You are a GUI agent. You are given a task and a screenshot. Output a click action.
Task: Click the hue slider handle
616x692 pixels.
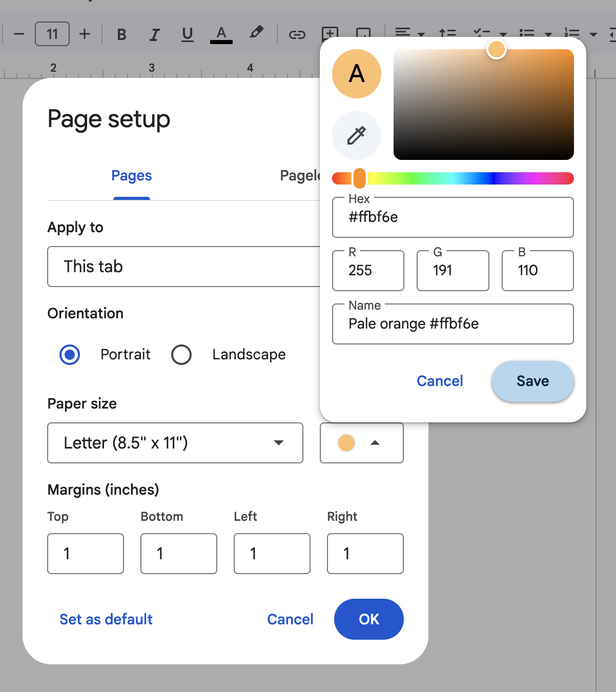360,178
